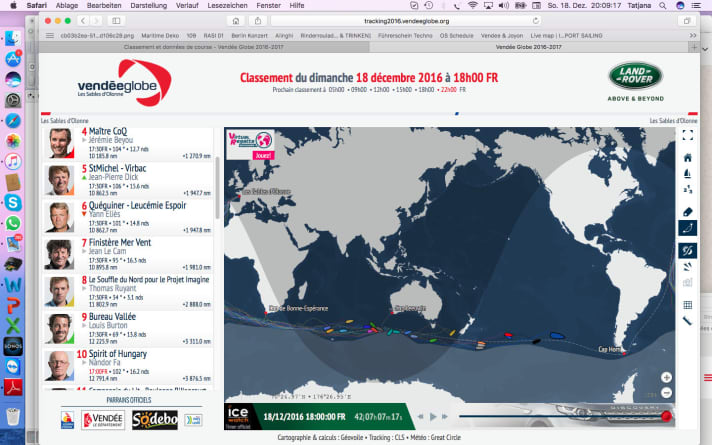
Task: Open the Ablage menu
Action: click(x=67, y=5)
